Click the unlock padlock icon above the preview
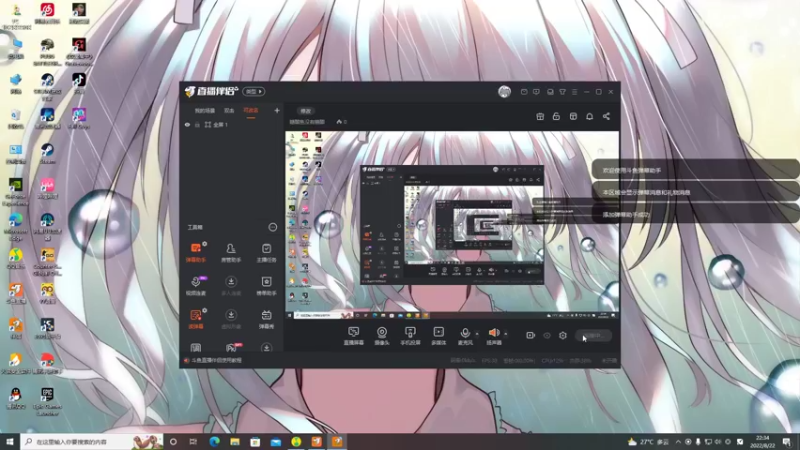800x450 pixels. pyautogui.click(x=556, y=116)
